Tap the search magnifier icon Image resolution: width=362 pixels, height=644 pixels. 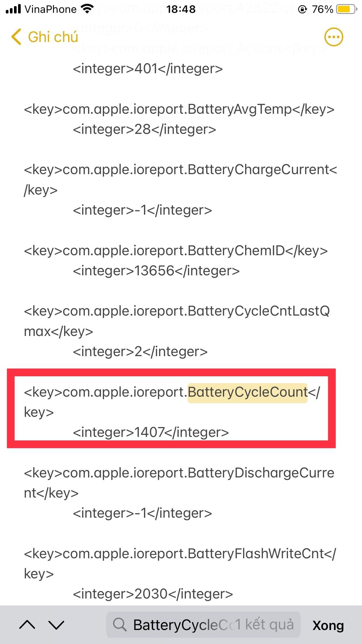tap(120, 625)
